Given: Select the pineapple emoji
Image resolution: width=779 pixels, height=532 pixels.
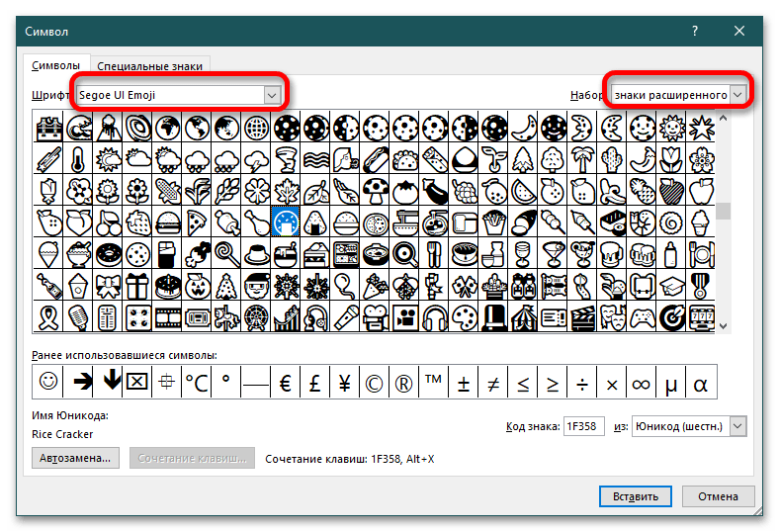Looking at the screenshot, I should pyautogui.click(x=642, y=191).
